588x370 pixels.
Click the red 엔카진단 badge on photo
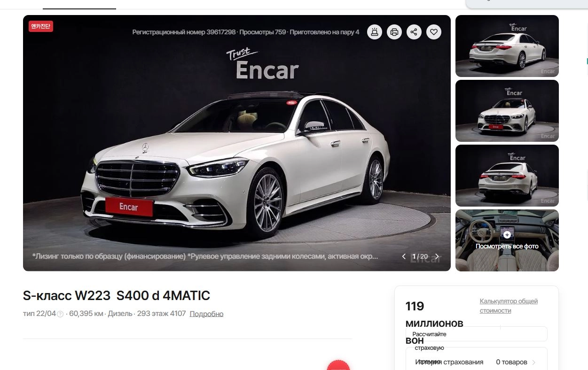[x=41, y=26]
